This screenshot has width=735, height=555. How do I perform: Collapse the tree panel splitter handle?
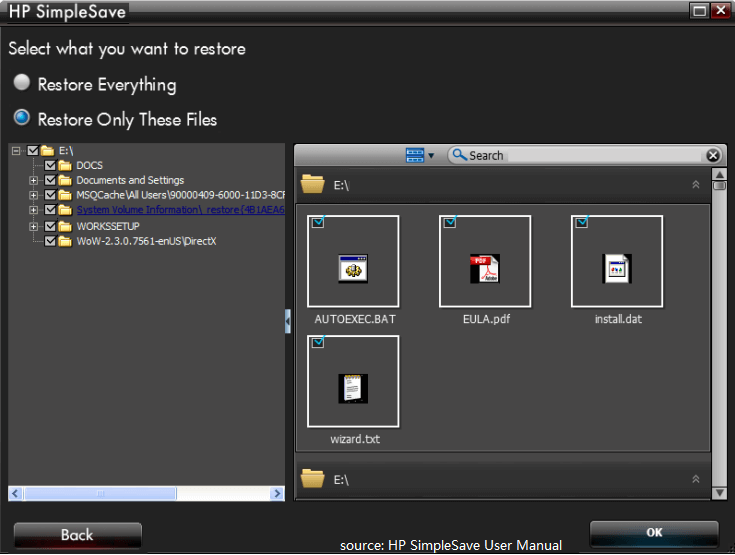[287, 321]
